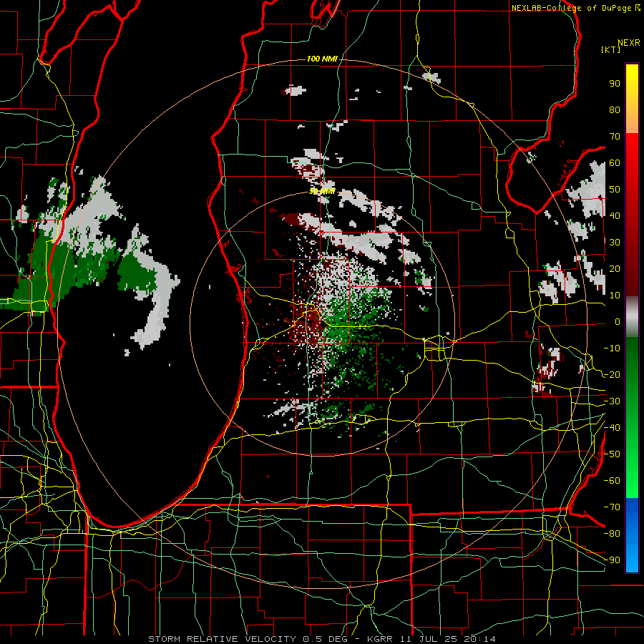Screen dimensions: 644x644
Task: Click the -50 knot scale label
Action: click(x=612, y=454)
